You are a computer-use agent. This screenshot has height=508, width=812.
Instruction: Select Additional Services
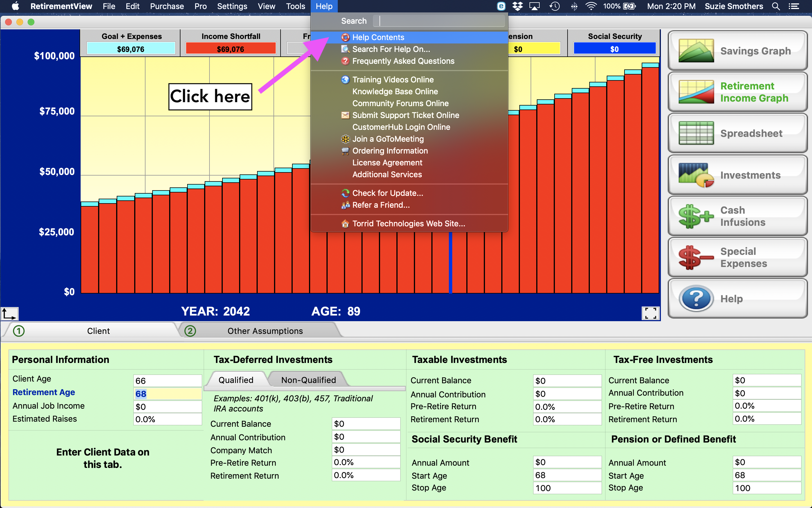(409, 174)
